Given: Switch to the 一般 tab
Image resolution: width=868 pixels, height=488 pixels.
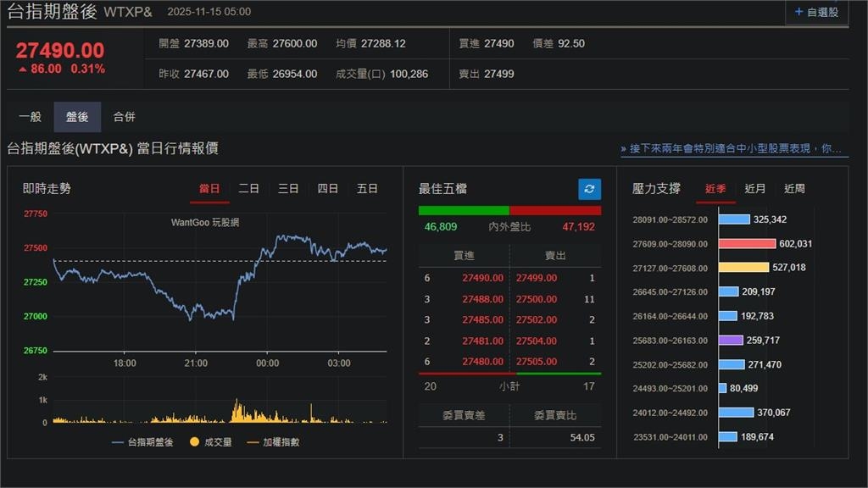Looking at the screenshot, I should 31,117.
